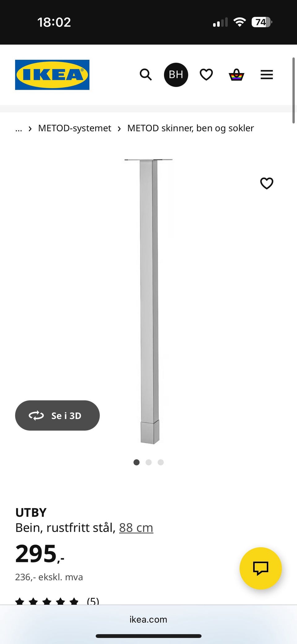The height and width of the screenshot is (644, 297).
Task: Tap the UTBY leg product image
Action: pos(148,301)
